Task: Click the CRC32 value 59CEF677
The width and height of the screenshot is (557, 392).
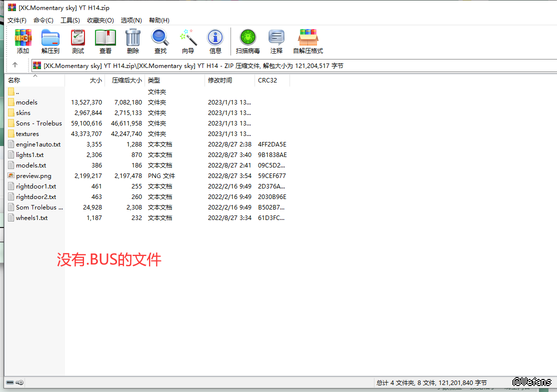Action: click(272, 176)
